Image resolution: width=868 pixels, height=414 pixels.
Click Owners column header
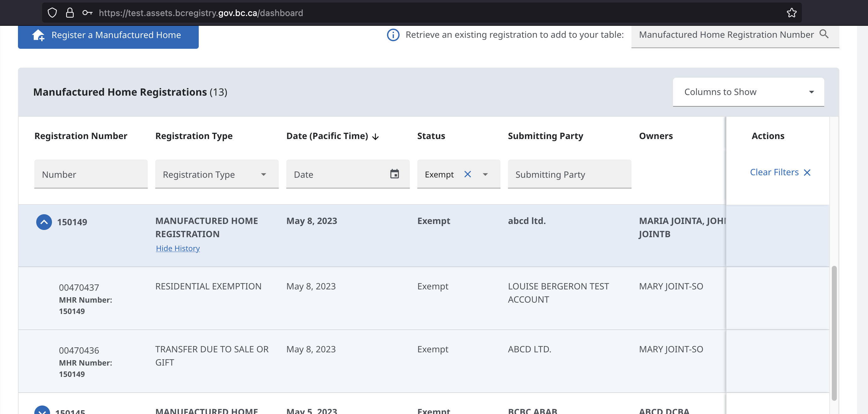[x=656, y=136]
